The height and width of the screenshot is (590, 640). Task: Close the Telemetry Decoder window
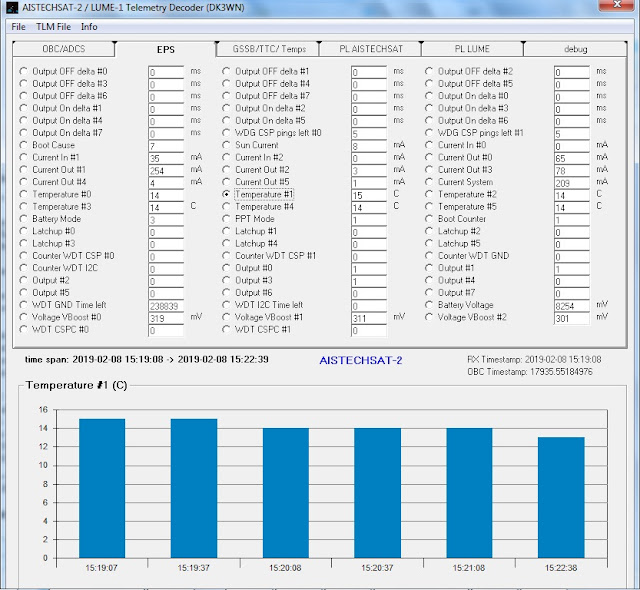click(x=617, y=5)
